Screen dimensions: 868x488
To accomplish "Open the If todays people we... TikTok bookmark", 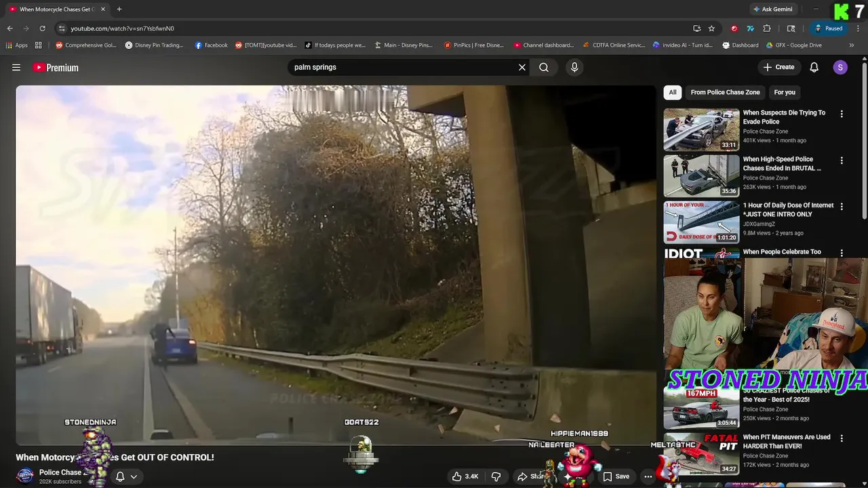I will [x=335, y=45].
